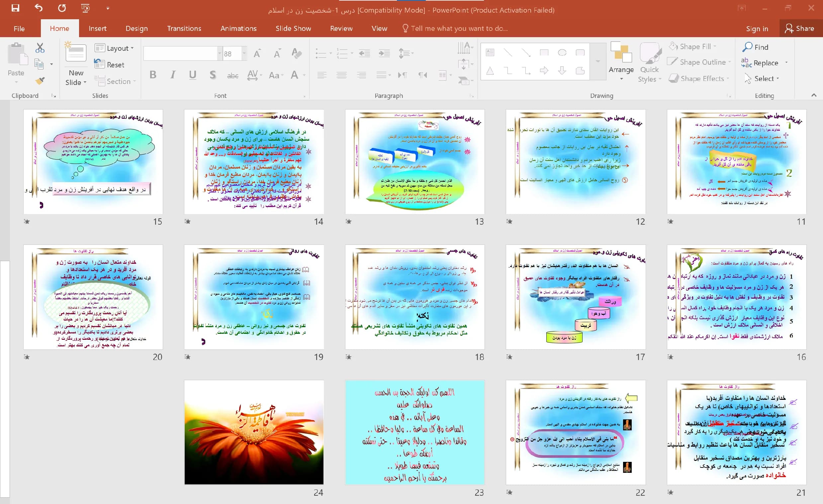Screen dimensions: 823x504
Task: Click the Find magnifier icon
Action: click(x=747, y=47)
